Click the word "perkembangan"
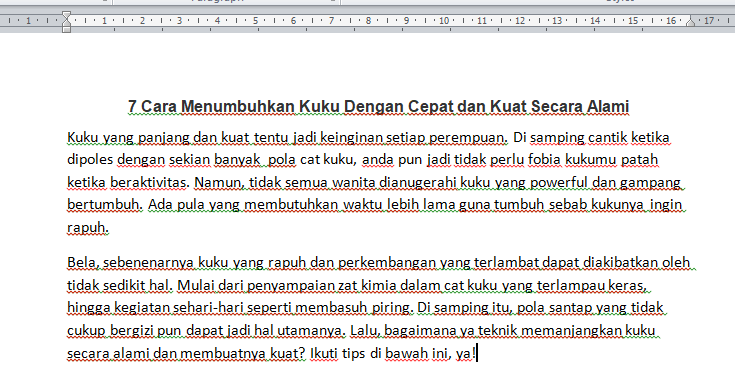Screen dimensions: 735x369 tap(387, 263)
